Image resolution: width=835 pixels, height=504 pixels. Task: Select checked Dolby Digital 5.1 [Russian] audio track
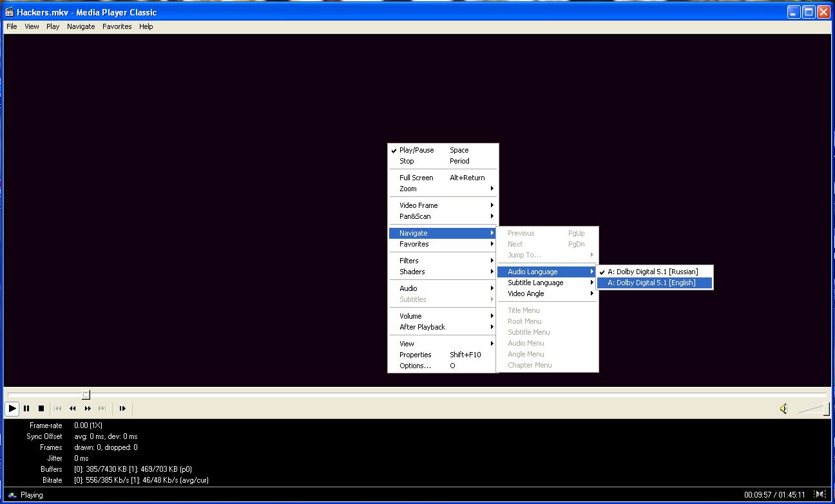pos(655,272)
